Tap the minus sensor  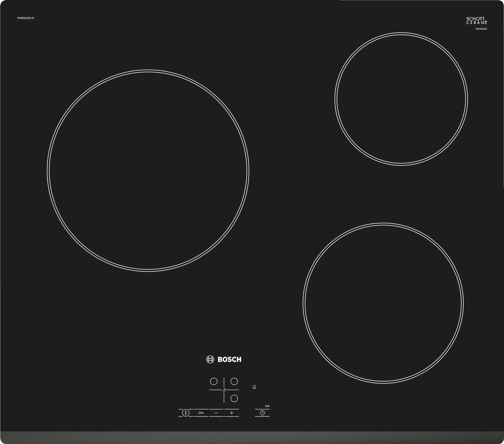(x=216, y=413)
